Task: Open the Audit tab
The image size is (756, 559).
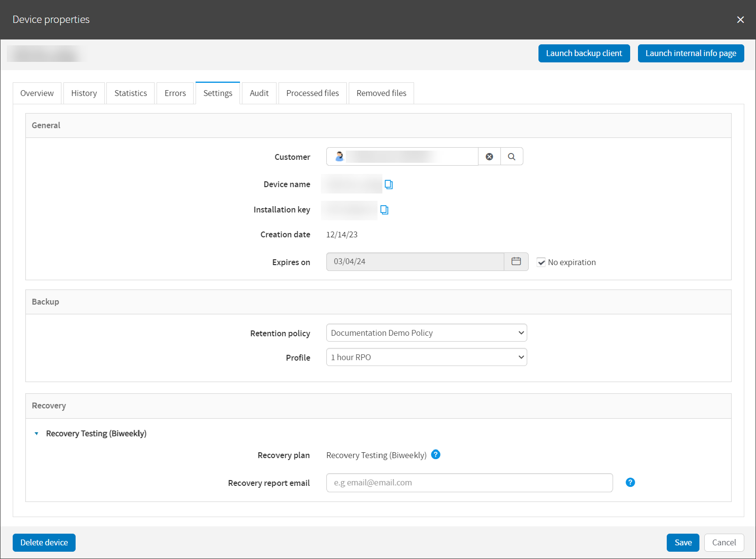Action: tap(259, 93)
